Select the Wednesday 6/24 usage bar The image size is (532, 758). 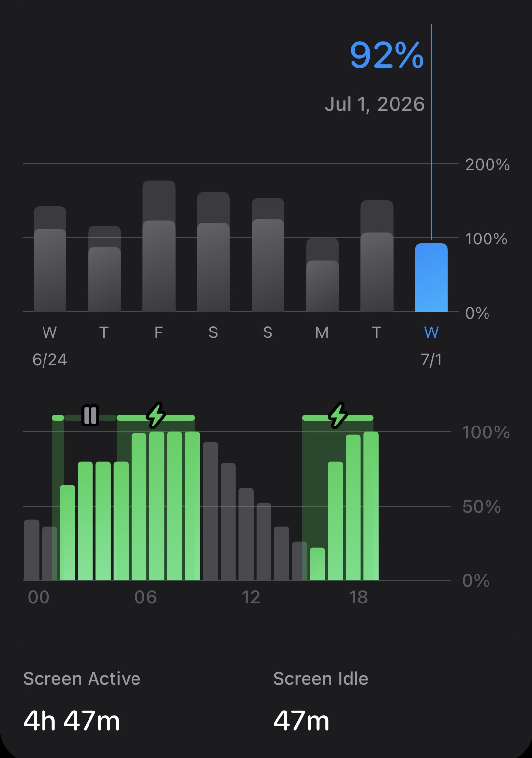point(50,259)
